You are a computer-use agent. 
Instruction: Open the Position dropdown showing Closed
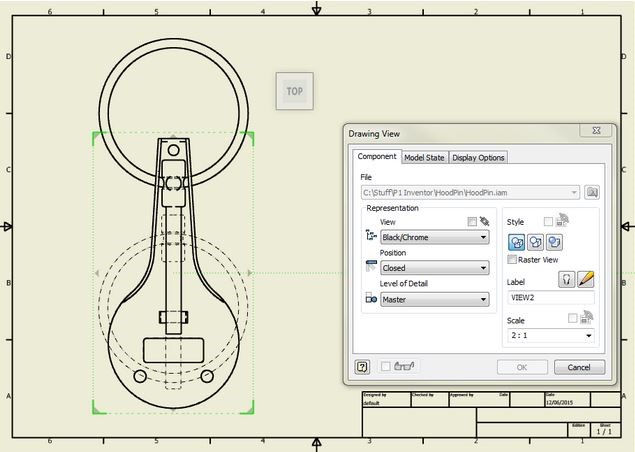pos(435,268)
